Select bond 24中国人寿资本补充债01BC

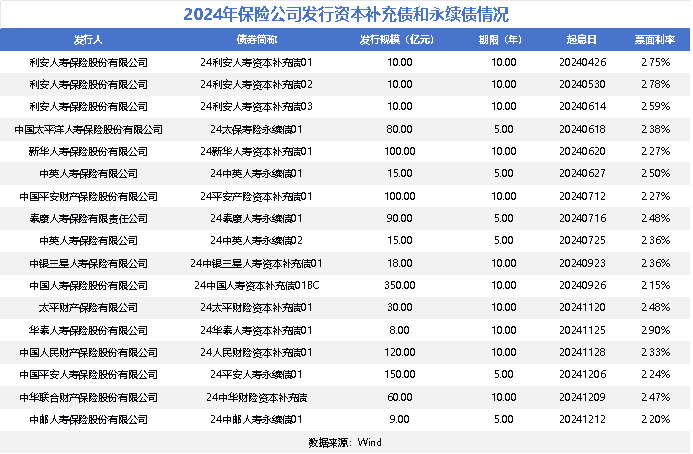point(256,286)
